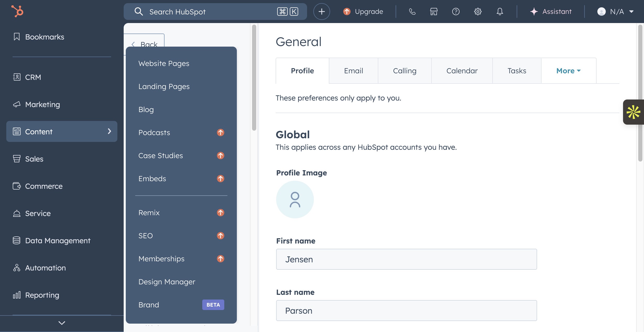
Task: Open Landing Pages from Content menu
Action: point(164,86)
